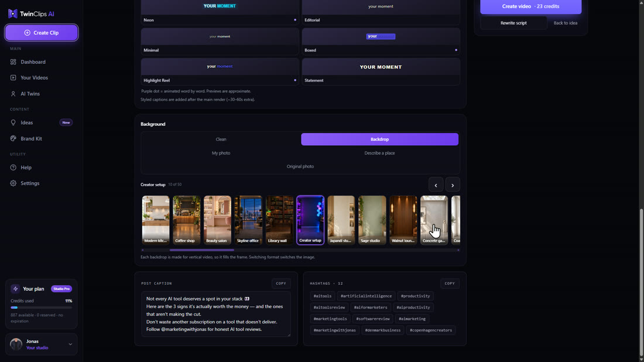This screenshot has width=644, height=362.
Task: Click the #aitools hashtag chip
Action: pyautogui.click(x=323, y=296)
